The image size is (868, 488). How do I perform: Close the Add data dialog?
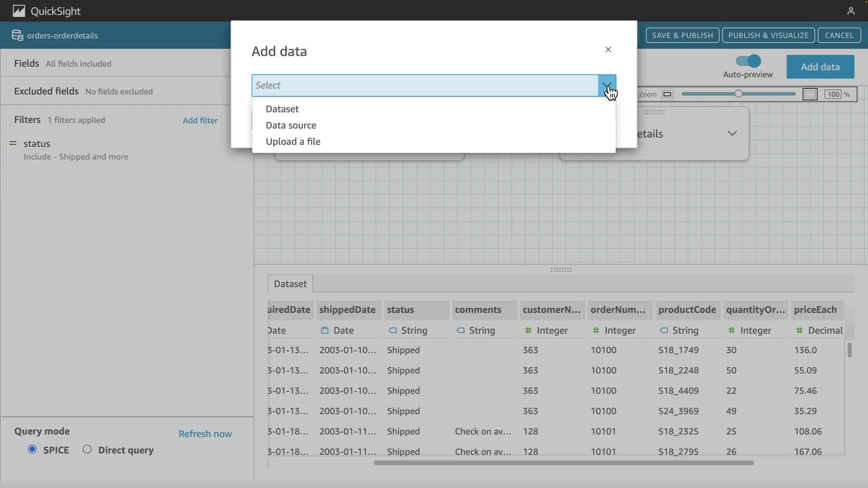[x=608, y=50]
